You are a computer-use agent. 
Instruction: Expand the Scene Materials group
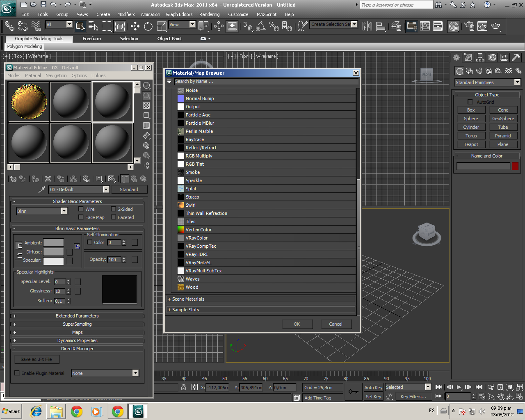pos(261,299)
